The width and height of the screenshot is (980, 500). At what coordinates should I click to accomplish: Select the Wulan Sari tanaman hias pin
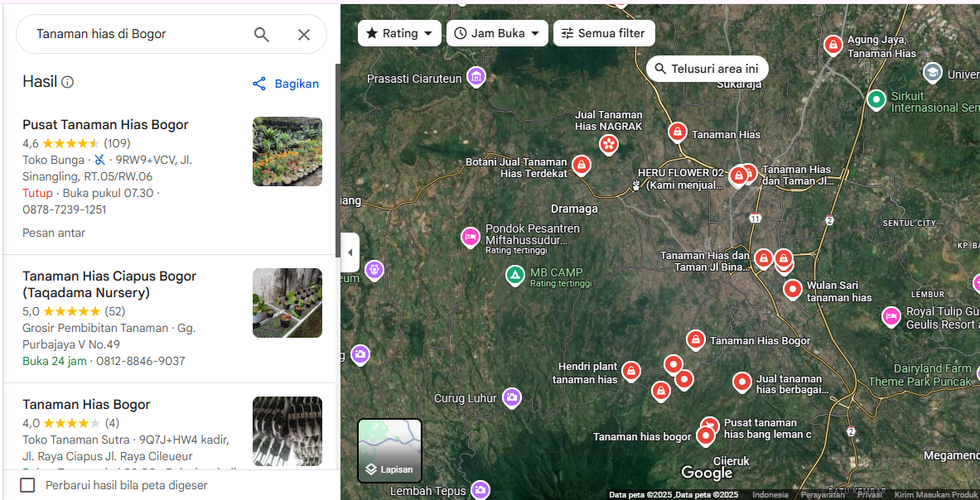tap(793, 290)
